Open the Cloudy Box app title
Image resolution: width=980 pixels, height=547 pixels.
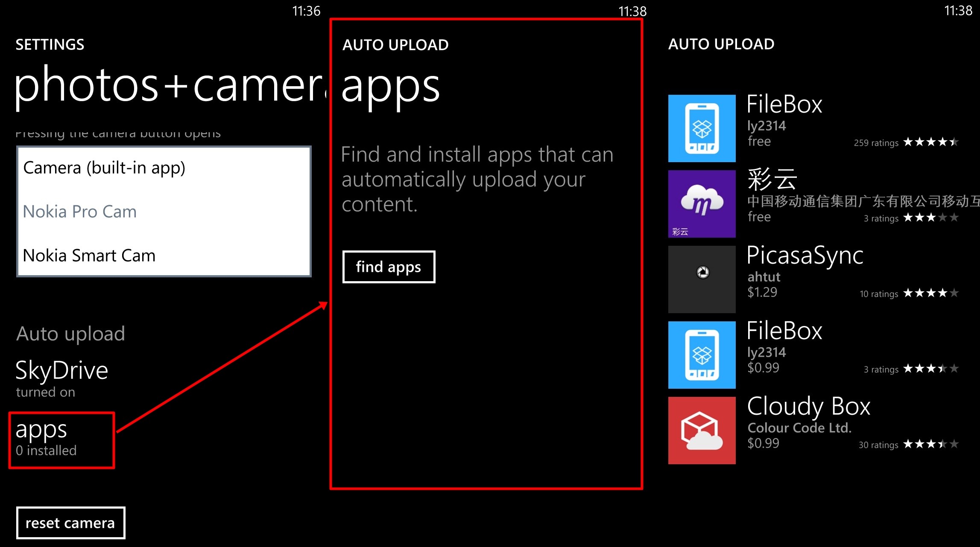point(809,407)
